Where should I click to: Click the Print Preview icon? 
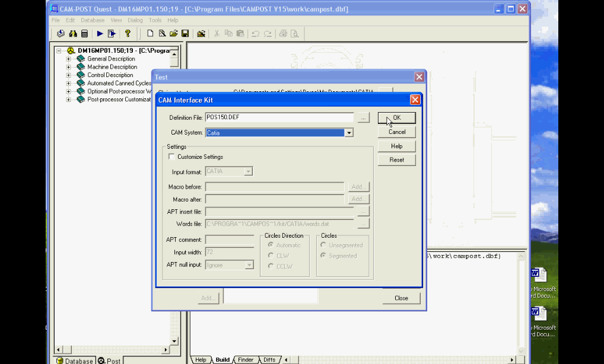[x=295, y=33]
